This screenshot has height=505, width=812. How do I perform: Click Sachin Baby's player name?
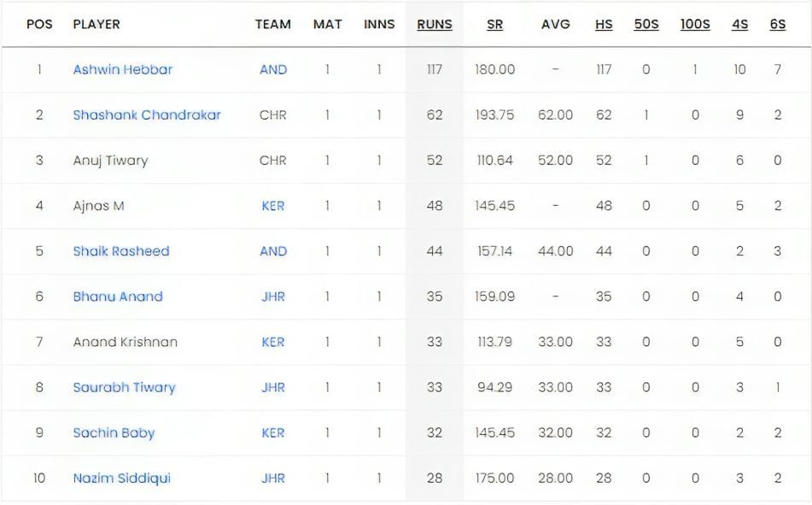[114, 432]
